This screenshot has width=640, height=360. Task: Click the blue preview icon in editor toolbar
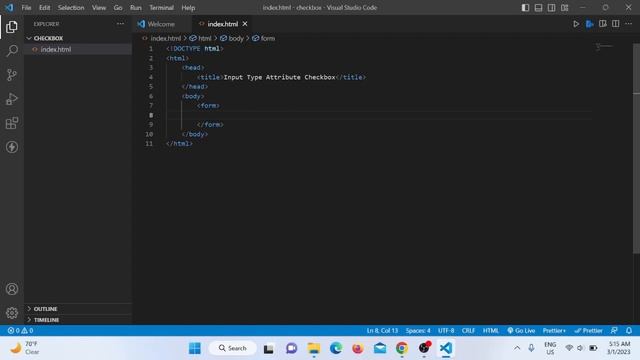589,24
